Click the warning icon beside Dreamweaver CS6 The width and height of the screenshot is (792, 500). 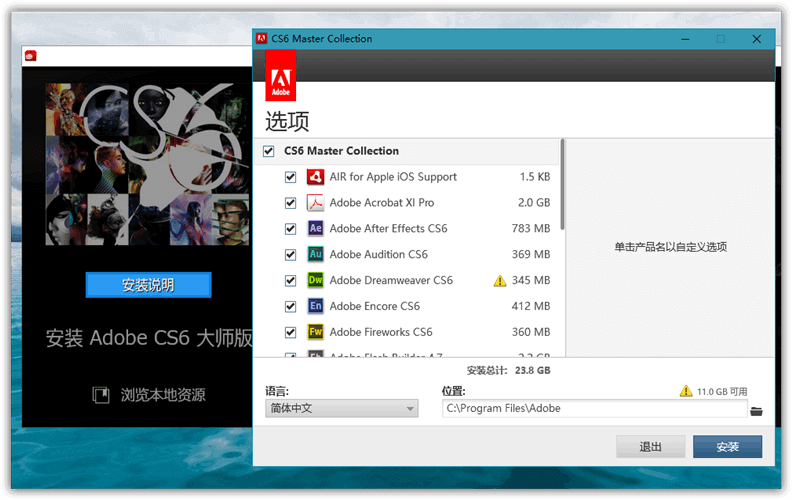click(x=500, y=280)
